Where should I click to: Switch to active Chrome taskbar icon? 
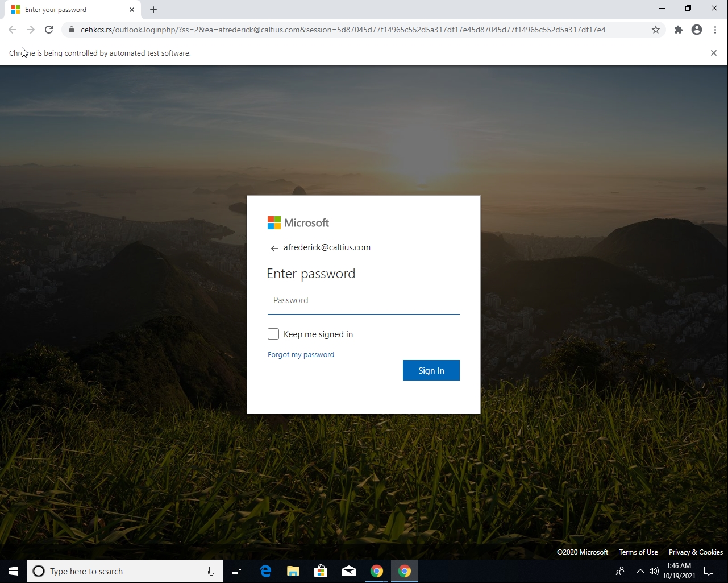tap(405, 571)
